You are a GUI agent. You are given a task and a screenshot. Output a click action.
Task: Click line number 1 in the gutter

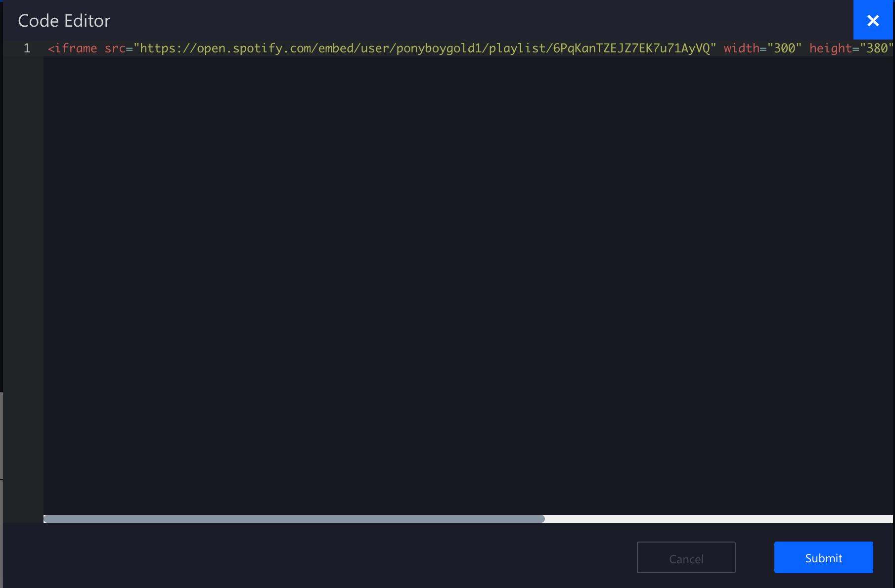27,48
